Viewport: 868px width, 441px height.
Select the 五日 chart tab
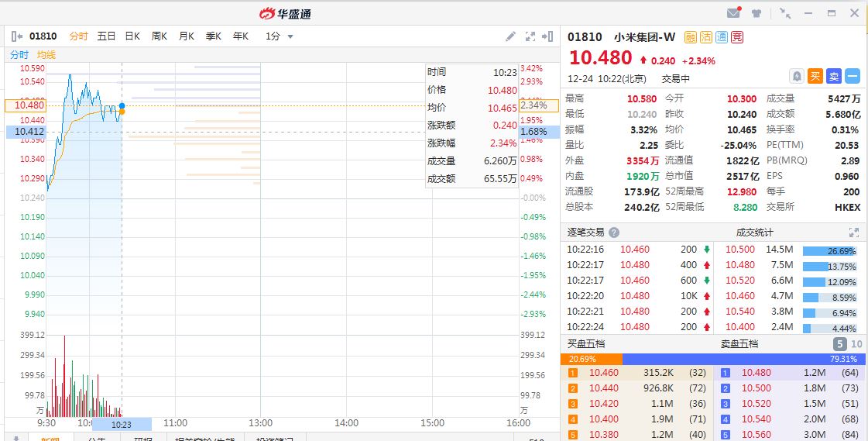[x=106, y=36]
